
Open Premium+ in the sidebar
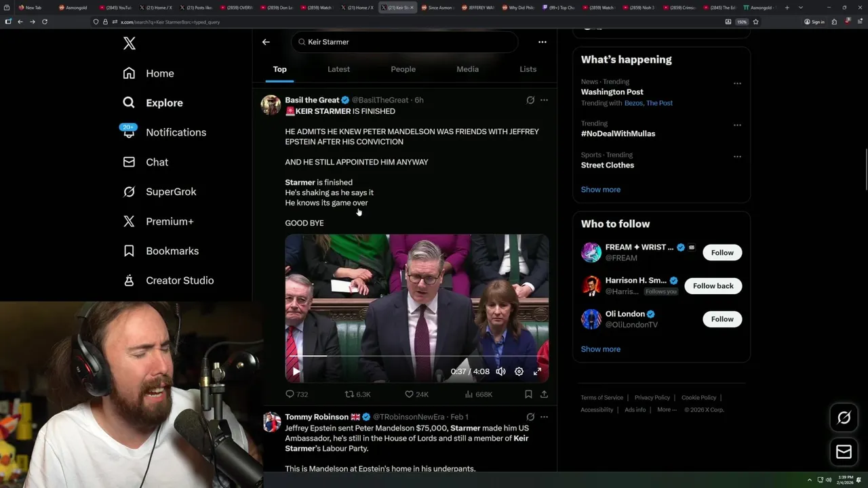click(x=158, y=222)
